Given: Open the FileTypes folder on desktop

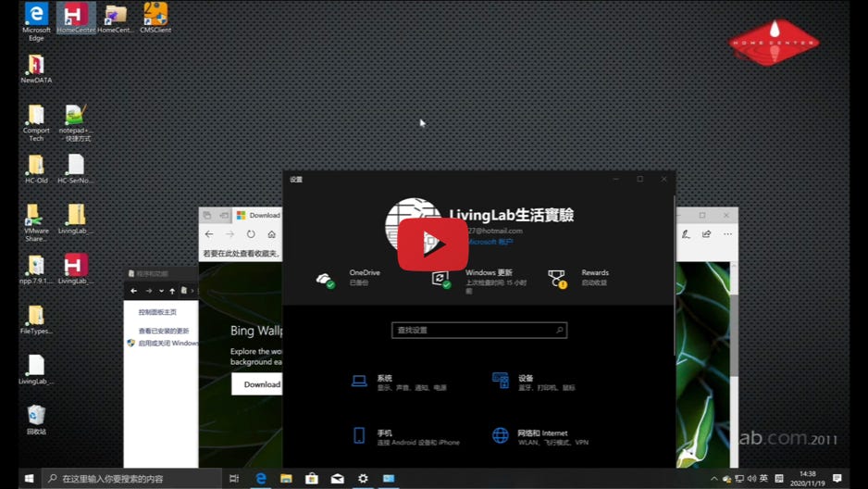Looking at the screenshot, I should tap(36, 320).
